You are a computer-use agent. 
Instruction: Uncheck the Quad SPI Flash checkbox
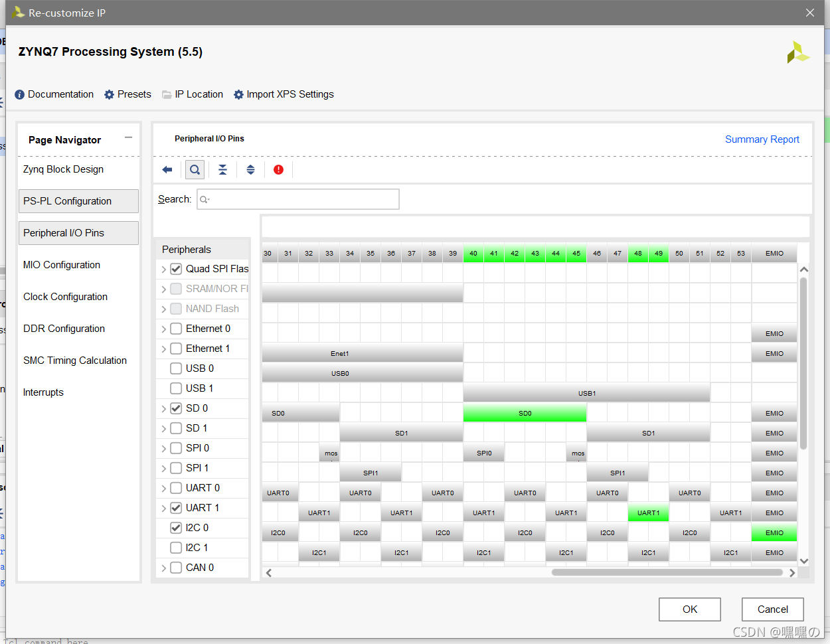click(x=176, y=269)
